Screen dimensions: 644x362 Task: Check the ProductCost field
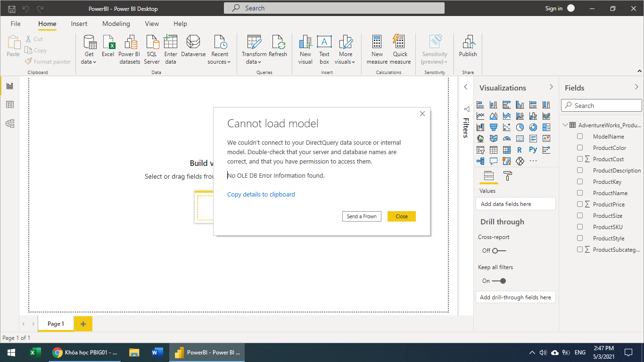click(580, 159)
